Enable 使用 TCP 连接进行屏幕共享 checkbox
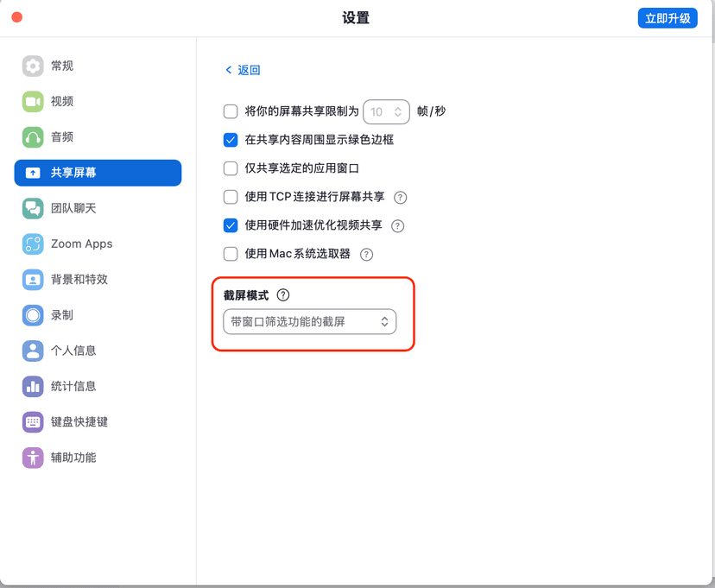Screen dimensions: 715x588 [231, 197]
